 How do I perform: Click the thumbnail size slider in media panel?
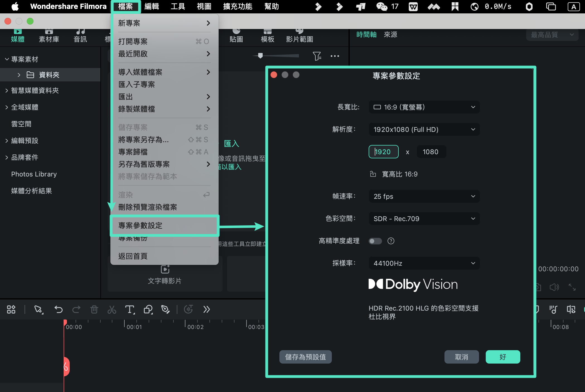click(275, 56)
